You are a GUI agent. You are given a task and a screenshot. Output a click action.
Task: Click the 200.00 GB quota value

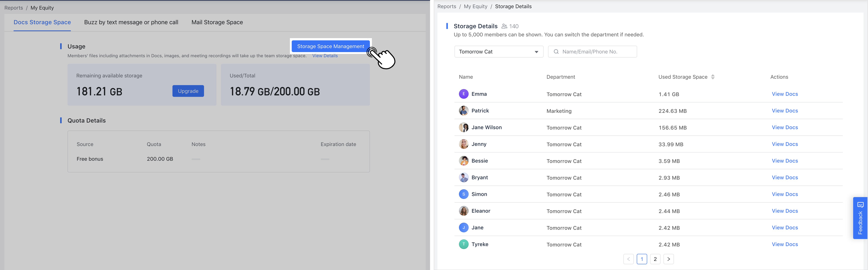point(160,159)
